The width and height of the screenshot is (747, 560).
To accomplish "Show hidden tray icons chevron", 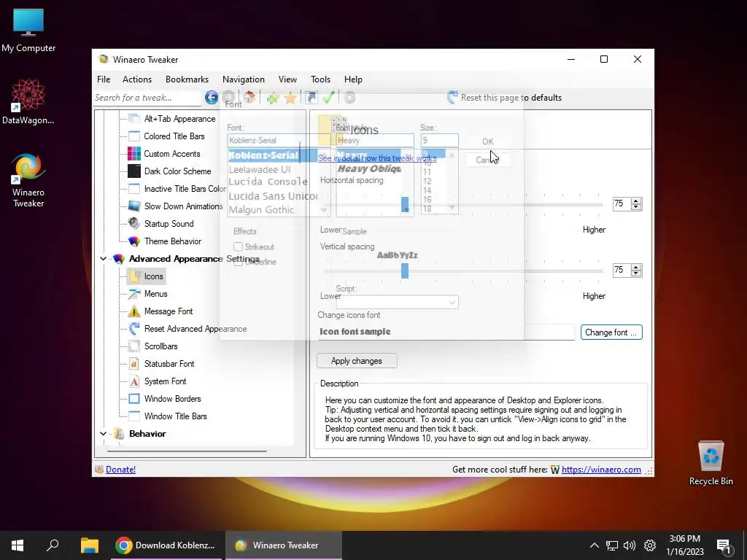I will 594,545.
